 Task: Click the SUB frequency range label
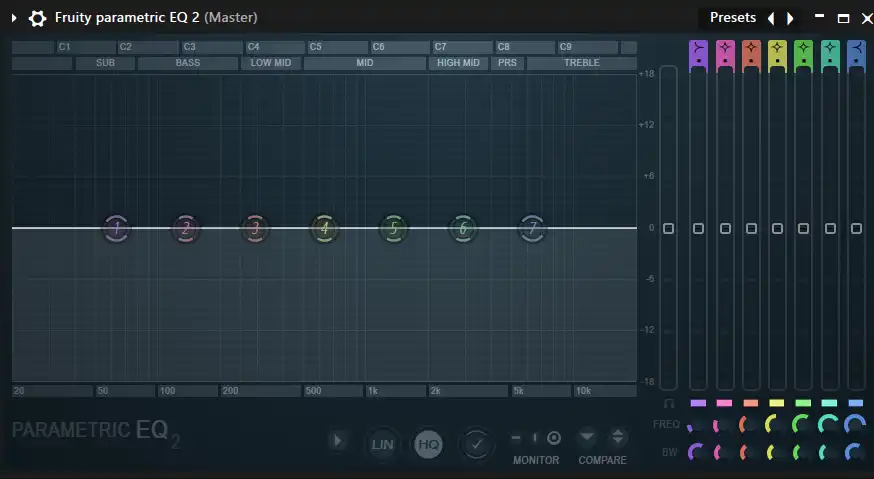tap(105, 63)
